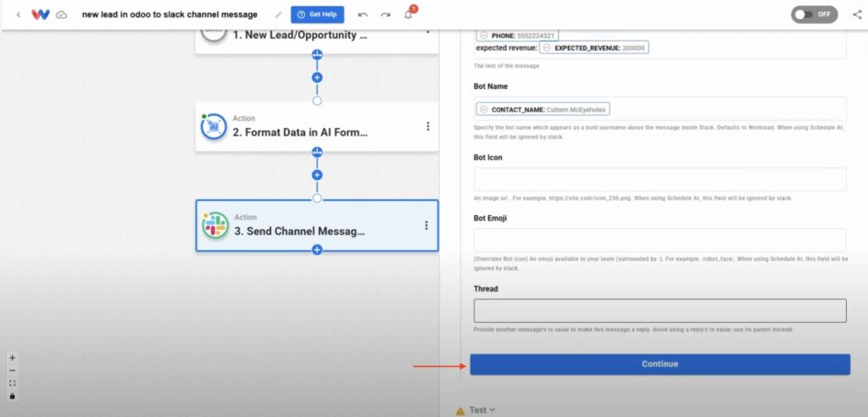The height and width of the screenshot is (417, 868).
Task: Turn the workflow ON/OFF switch on
Action: 814,14
